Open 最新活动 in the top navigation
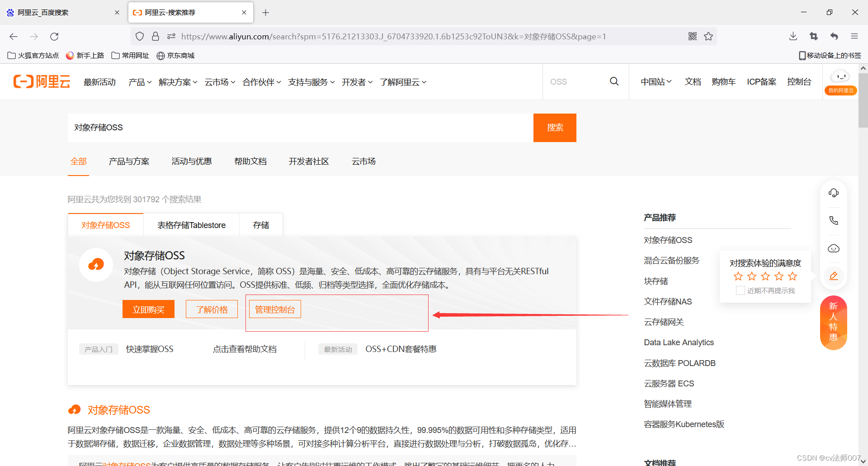The height and width of the screenshot is (466, 868). [100, 82]
